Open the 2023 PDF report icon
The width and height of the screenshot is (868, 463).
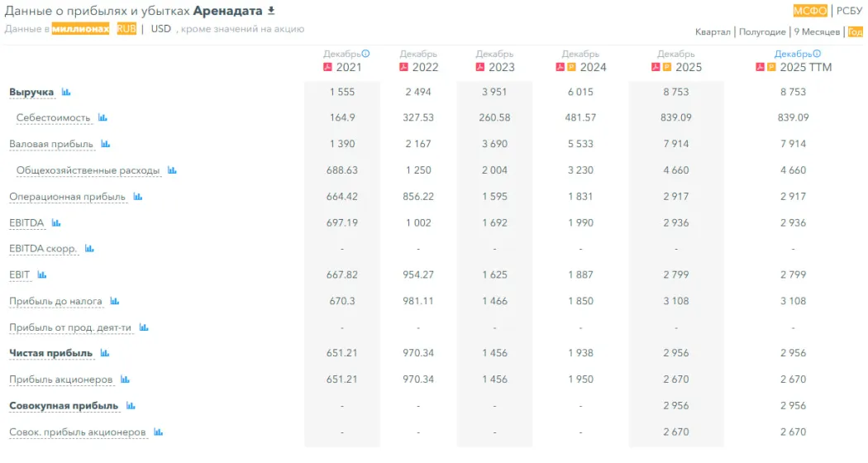pyautogui.click(x=479, y=67)
